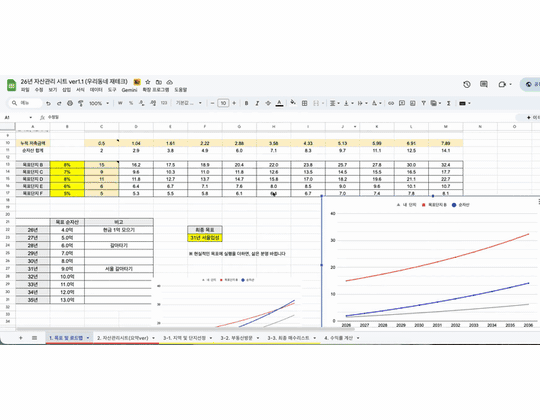Click the menu search box
This screenshot has height=420, width=540.
(x=25, y=103)
